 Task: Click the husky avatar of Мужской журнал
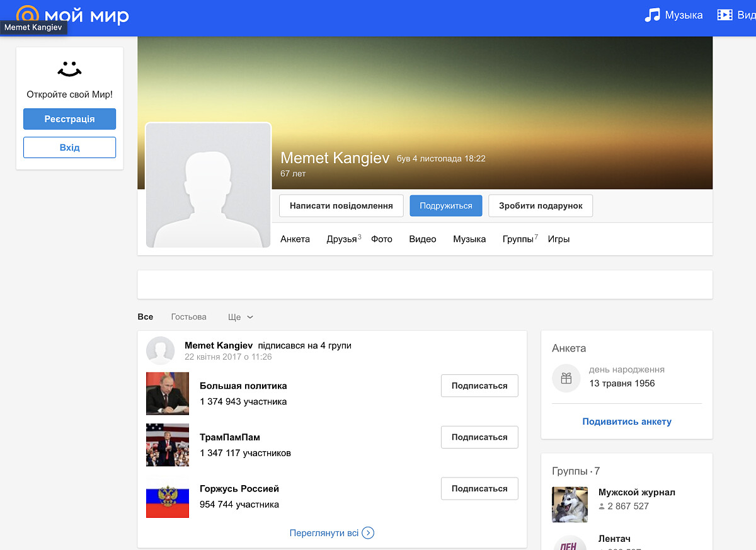570,505
